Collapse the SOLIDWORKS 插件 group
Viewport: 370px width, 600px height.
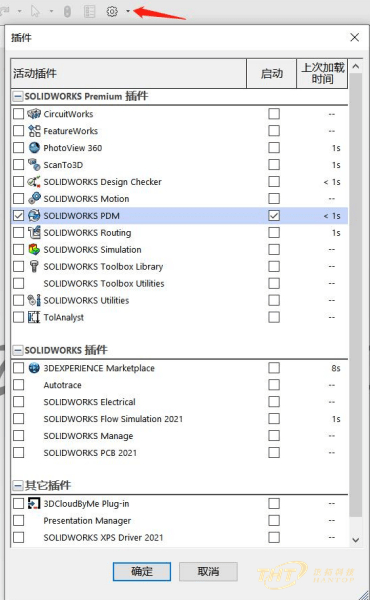click(17, 350)
